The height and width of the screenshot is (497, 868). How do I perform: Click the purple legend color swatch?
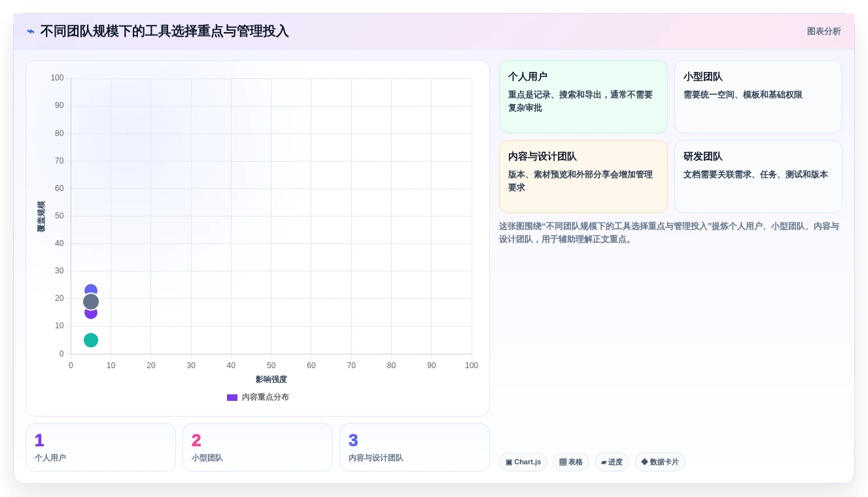pos(232,398)
